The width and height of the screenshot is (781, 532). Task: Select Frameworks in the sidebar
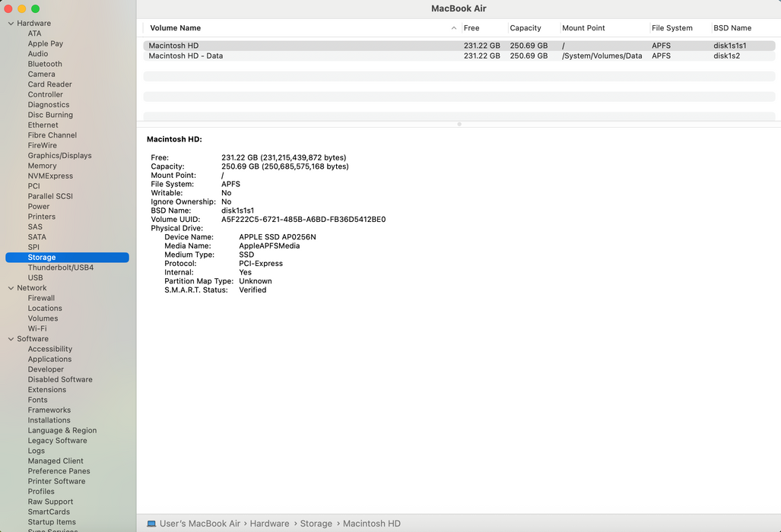(x=49, y=410)
